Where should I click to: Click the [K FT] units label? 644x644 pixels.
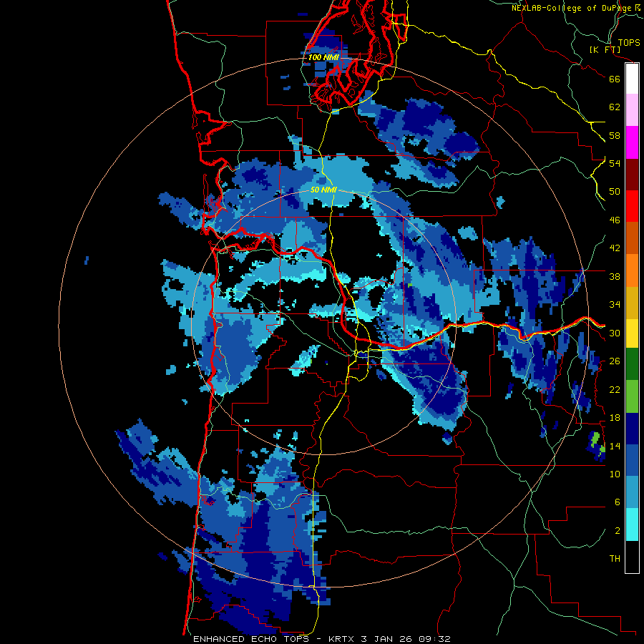click(605, 50)
